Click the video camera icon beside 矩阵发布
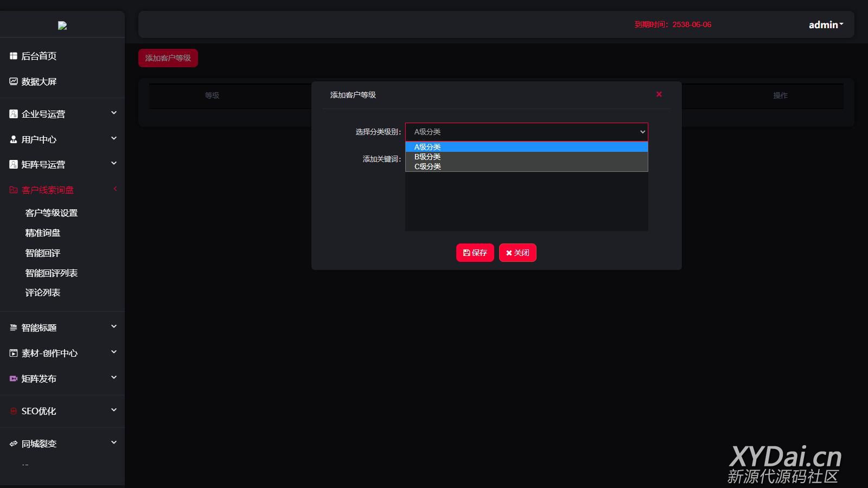868x488 pixels. (14, 378)
